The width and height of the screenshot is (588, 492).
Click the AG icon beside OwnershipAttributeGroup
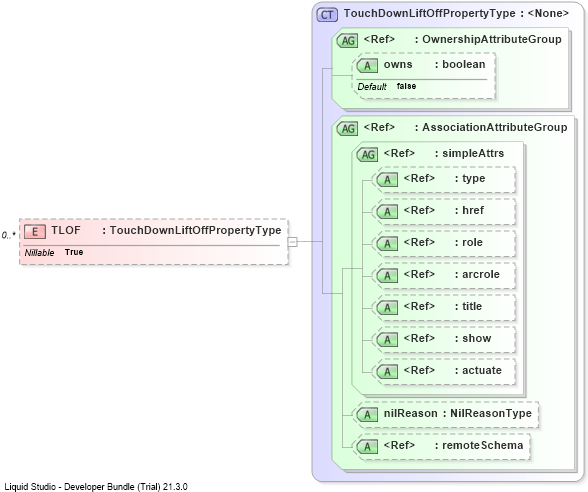click(x=348, y=40)
